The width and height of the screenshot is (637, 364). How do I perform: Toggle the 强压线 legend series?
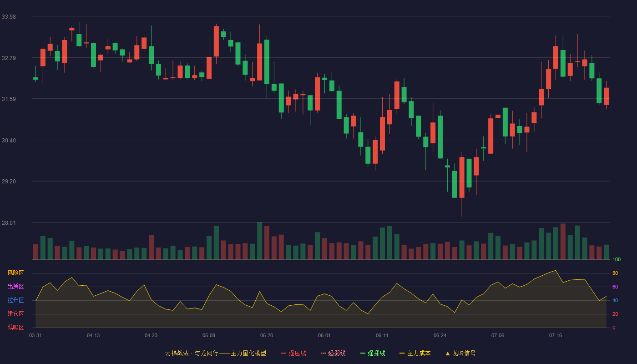point(293,353)
